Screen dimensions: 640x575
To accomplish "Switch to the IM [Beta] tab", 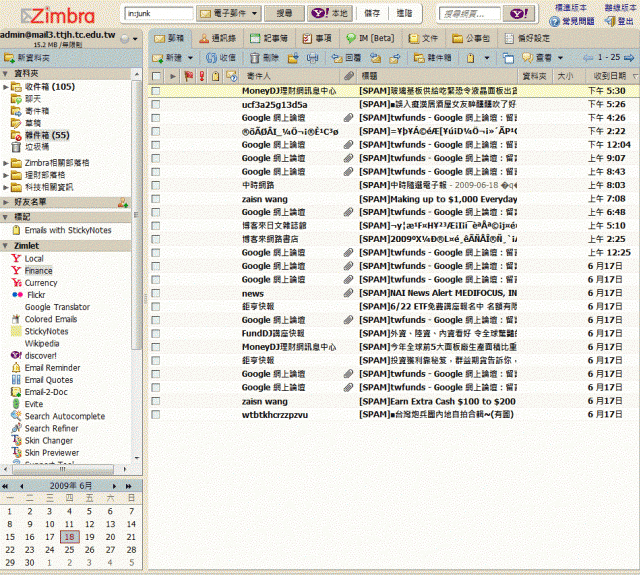I will point(370,38).
